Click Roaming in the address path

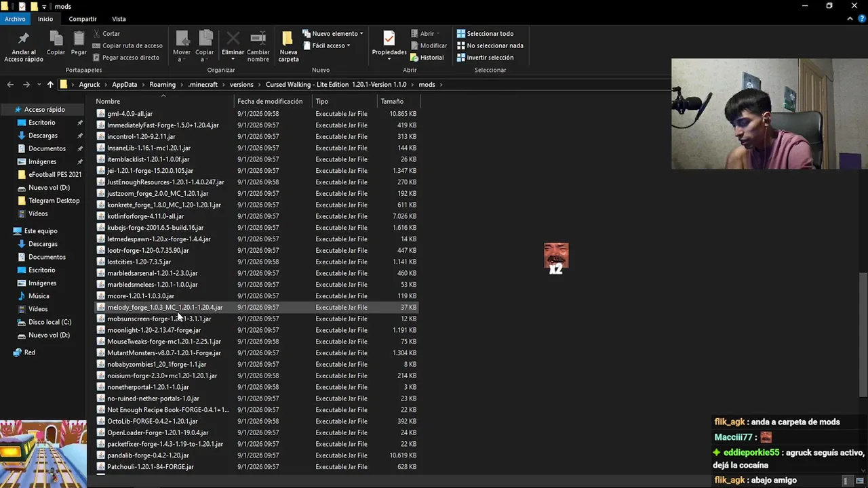pyautogui.click(x=162, y=85)
